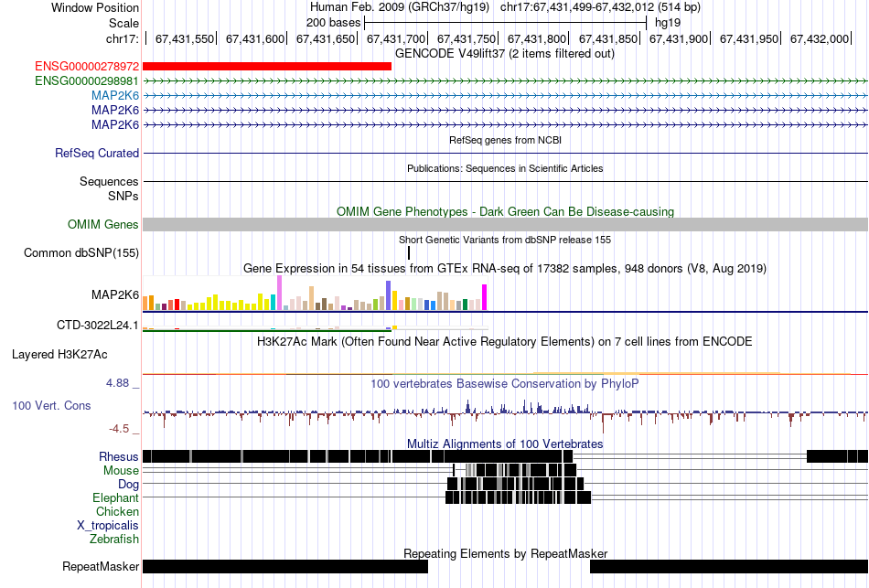
Task: Click the Human Feb. 2009 (GRCh37/hg19) text
Action: 400,7
